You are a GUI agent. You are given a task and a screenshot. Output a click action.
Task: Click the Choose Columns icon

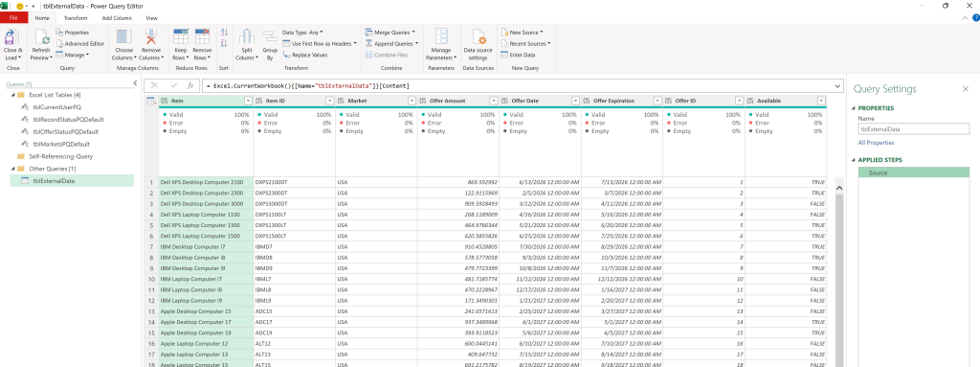click(x=124, y=37)
